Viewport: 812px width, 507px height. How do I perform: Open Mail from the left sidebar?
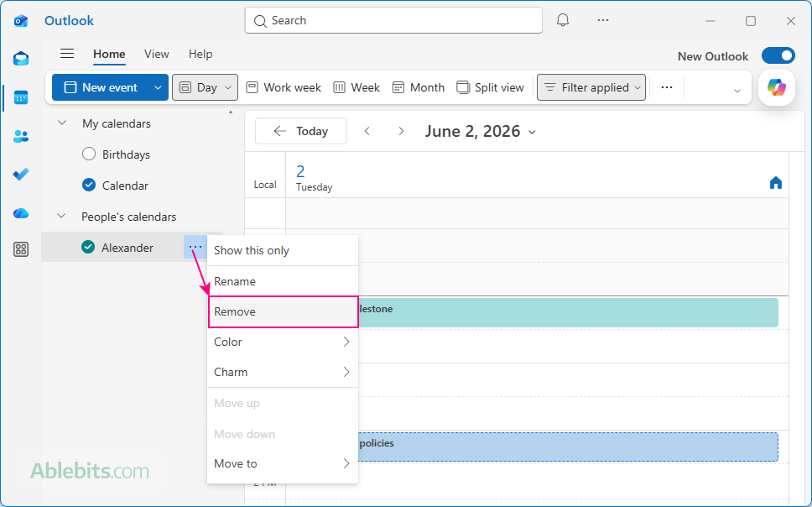click(x=21, y=59)
